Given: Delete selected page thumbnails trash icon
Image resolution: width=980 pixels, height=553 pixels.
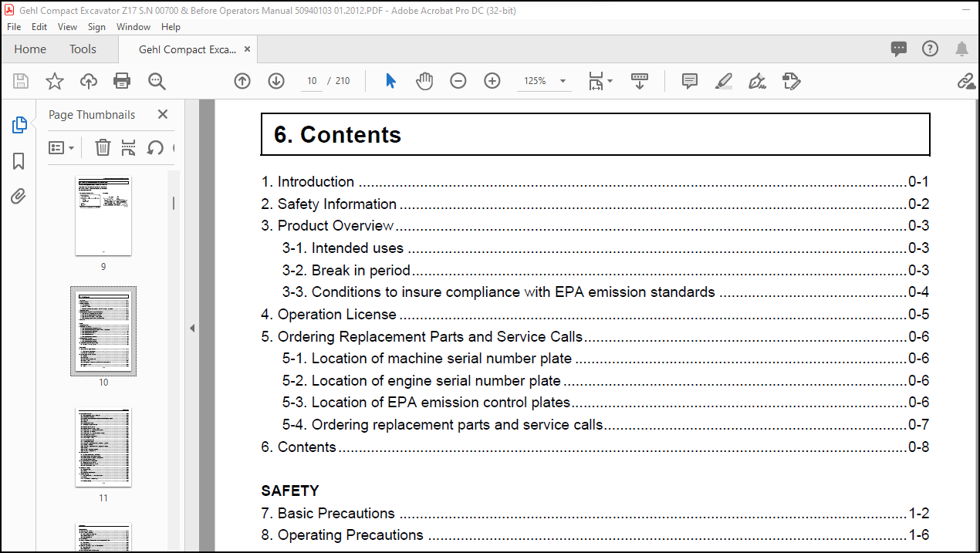Looking at the screenshot, I should tap(103, 147).
